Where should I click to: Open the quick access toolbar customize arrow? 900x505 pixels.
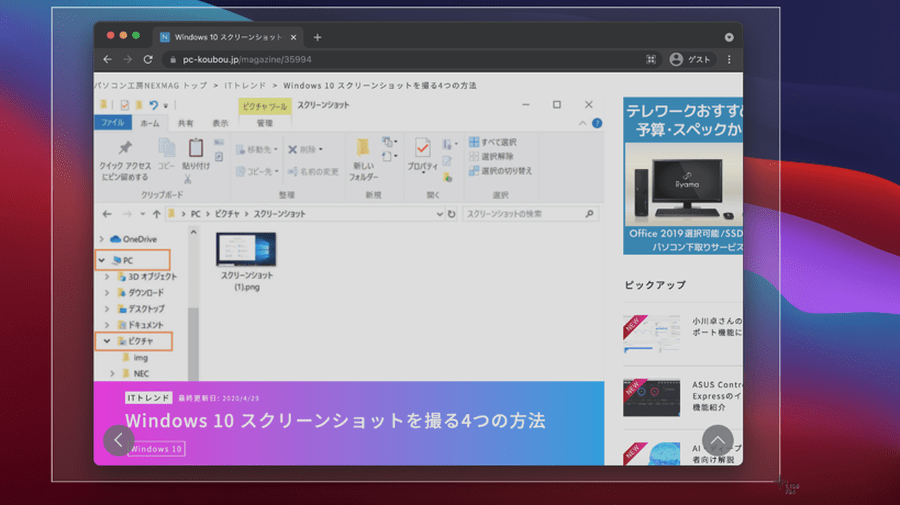[166, 106]
